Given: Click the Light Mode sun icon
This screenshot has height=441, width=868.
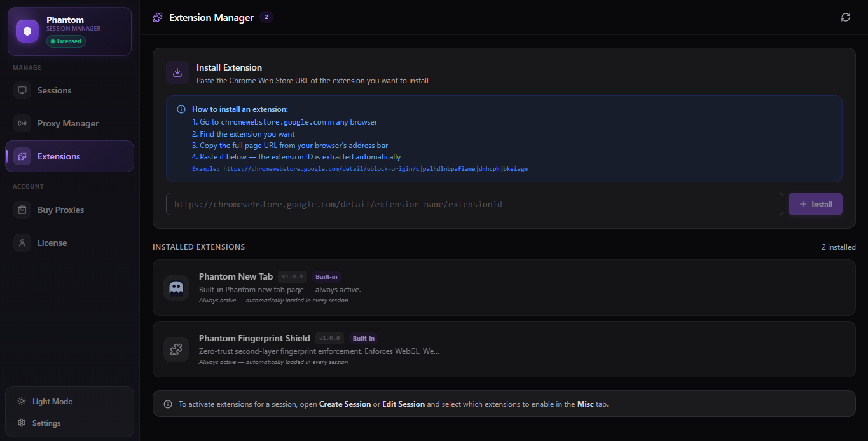Looking at the screenshot, I should (x=22, y=402).
